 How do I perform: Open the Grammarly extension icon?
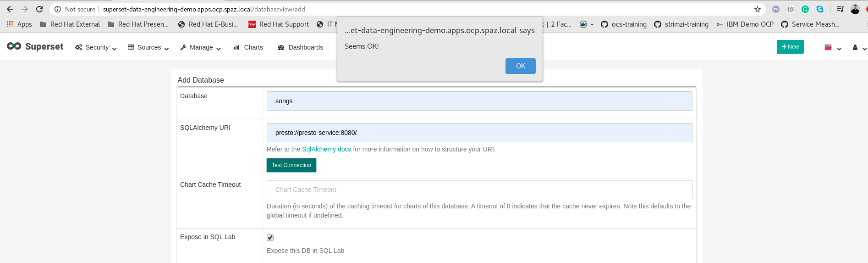click(805, 9)
